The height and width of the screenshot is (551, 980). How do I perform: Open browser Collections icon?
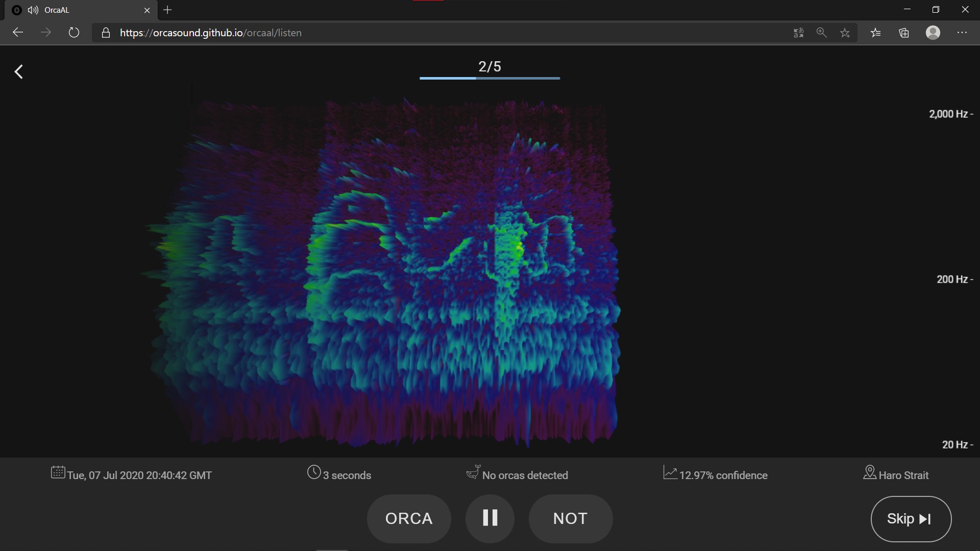[x=904, y=33]
